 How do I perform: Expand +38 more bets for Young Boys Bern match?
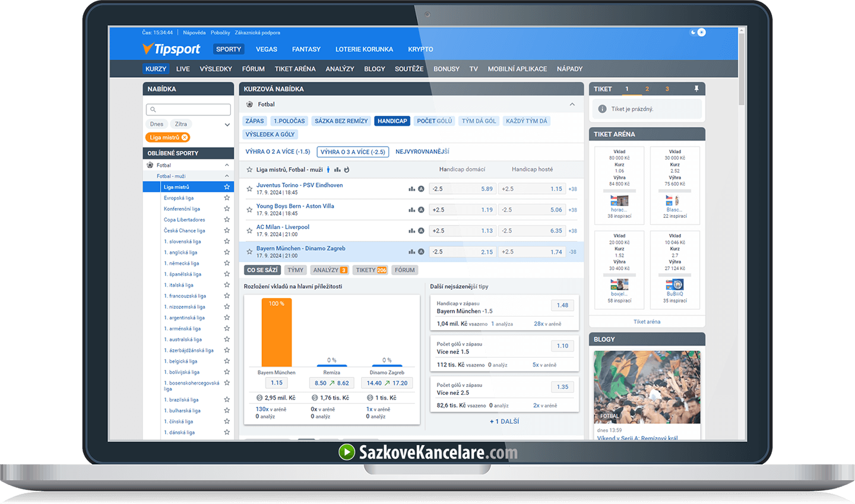click(x=572, y=210)
